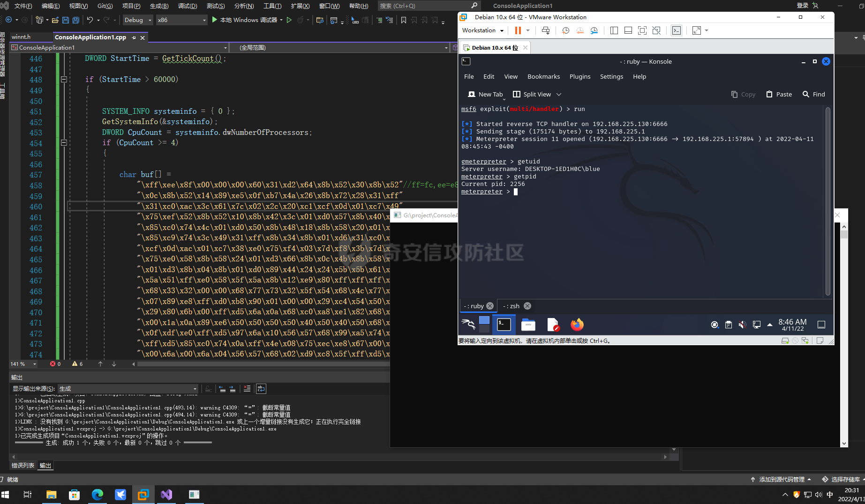
Task: Toggle Windows volume icon in system tray
Action: coord(819,495)
